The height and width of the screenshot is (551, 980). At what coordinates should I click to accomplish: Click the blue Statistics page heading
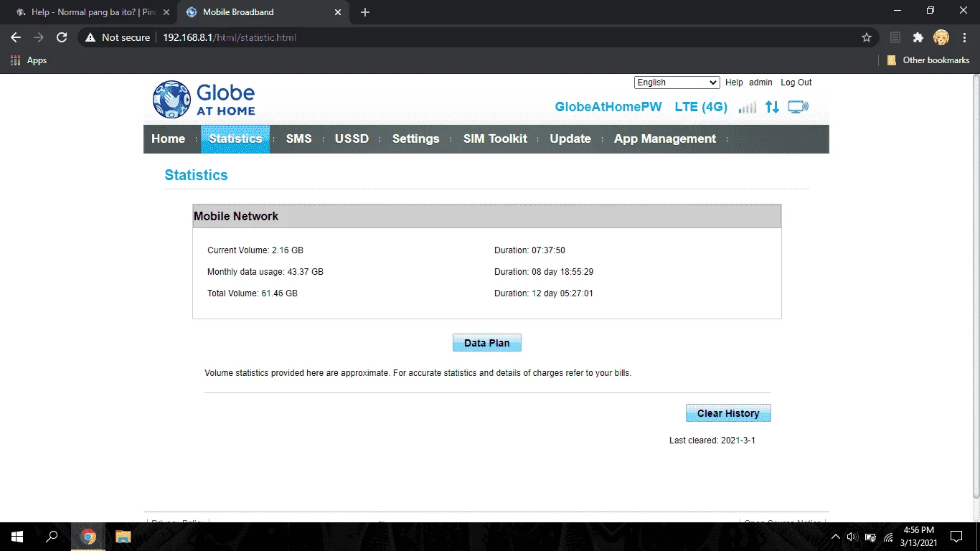196,175
